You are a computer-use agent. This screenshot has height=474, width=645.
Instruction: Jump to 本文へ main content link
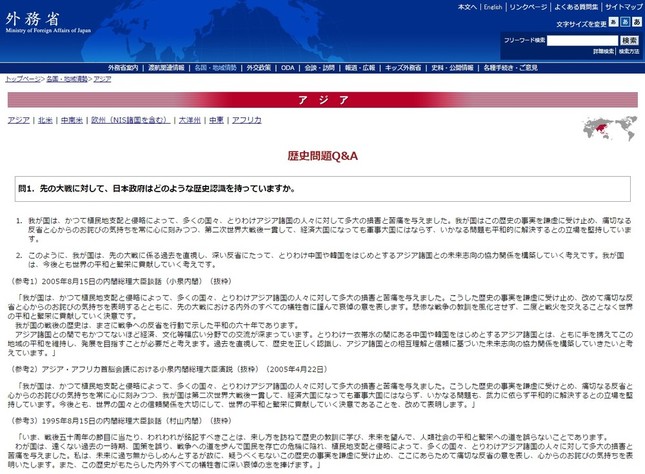click(467, 7)
